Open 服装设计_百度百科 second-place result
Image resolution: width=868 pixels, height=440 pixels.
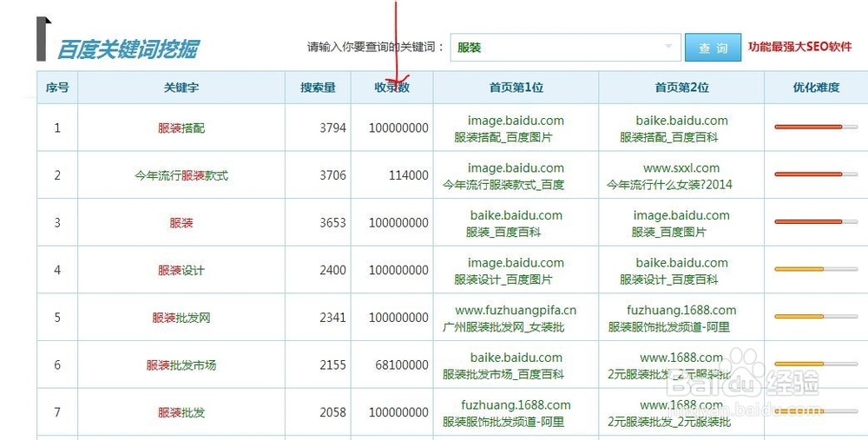(668, 280)
